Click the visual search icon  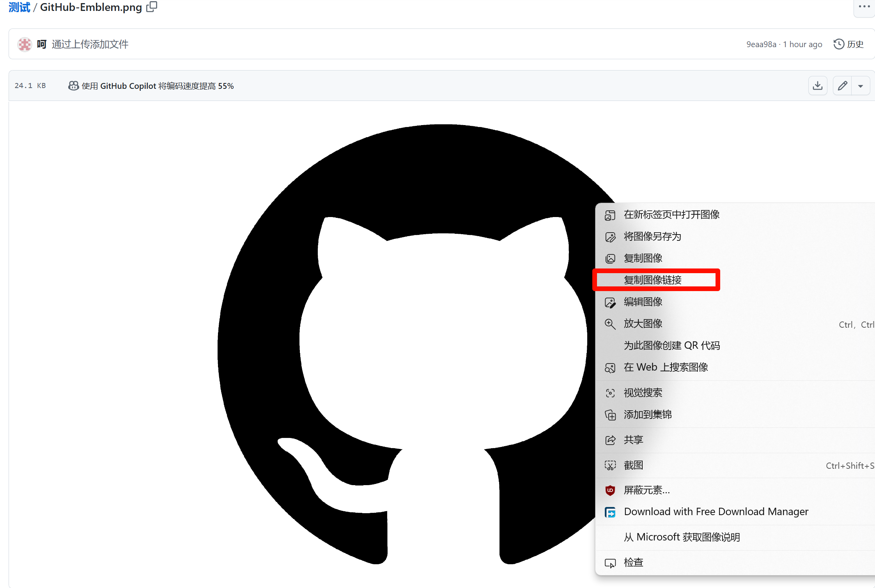[610, 393]
